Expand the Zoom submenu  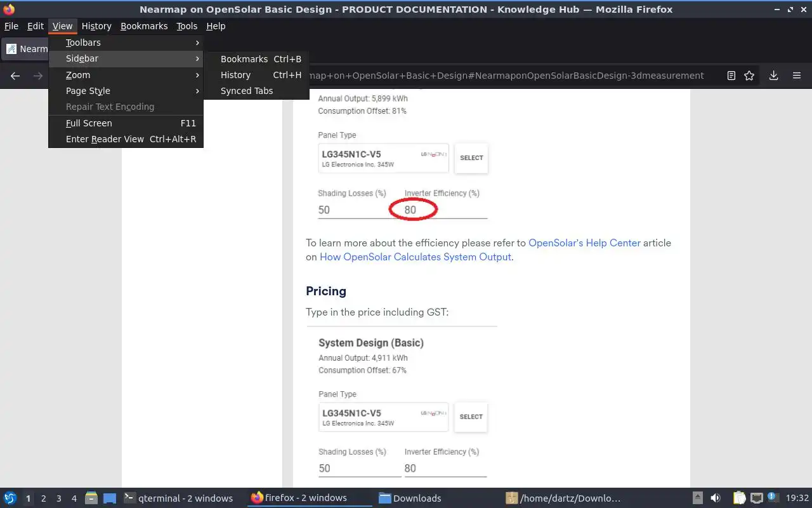126,75
